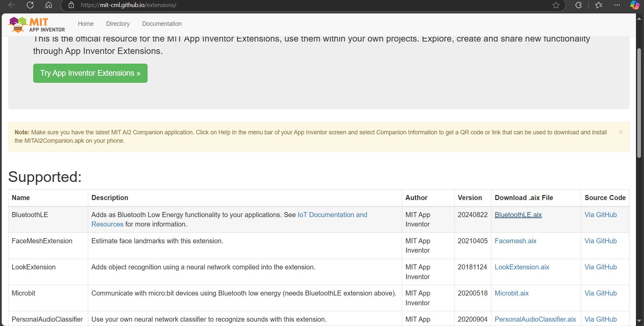
Task: View site information via the lock icon
Action: point(71,5)
